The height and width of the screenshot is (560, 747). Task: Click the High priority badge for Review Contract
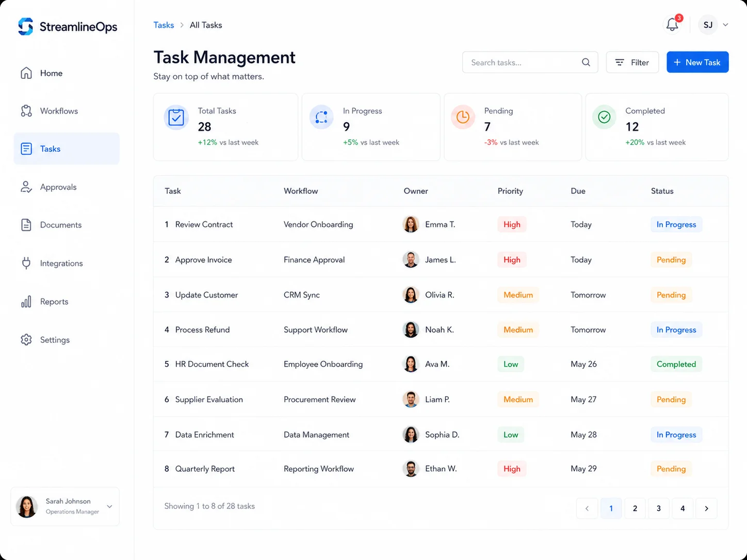(512, 224)
